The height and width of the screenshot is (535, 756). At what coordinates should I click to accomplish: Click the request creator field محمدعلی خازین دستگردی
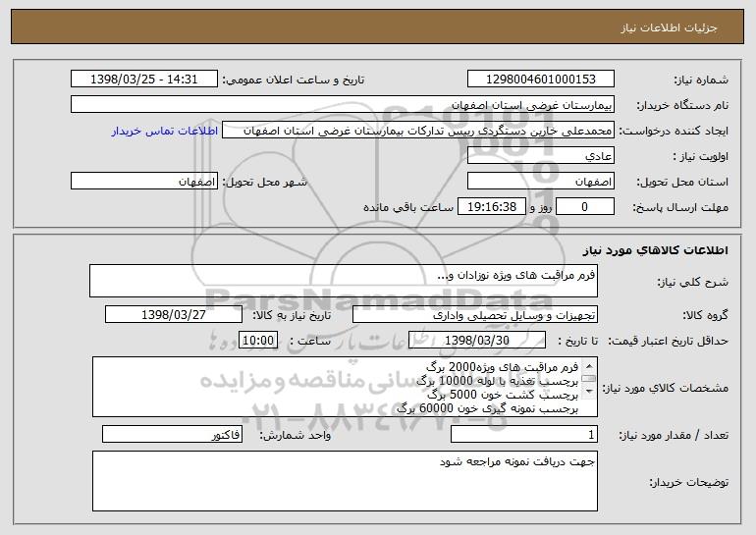point(418,131)
